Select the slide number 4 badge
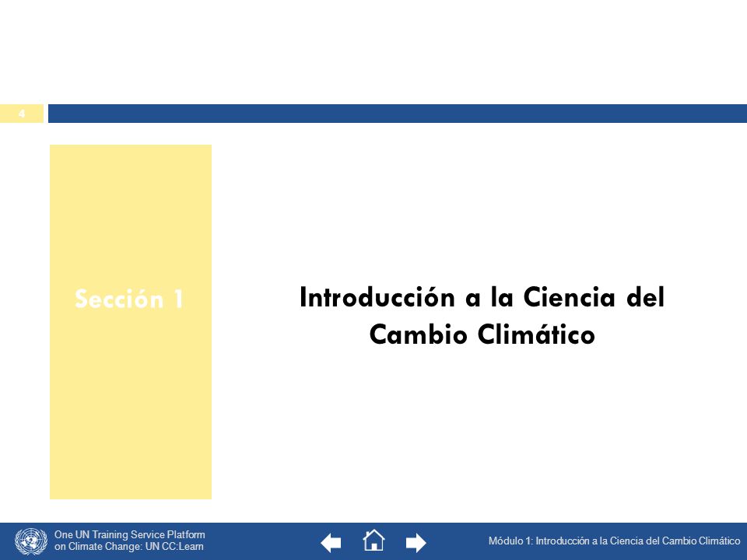 click(x=22, y=114)
